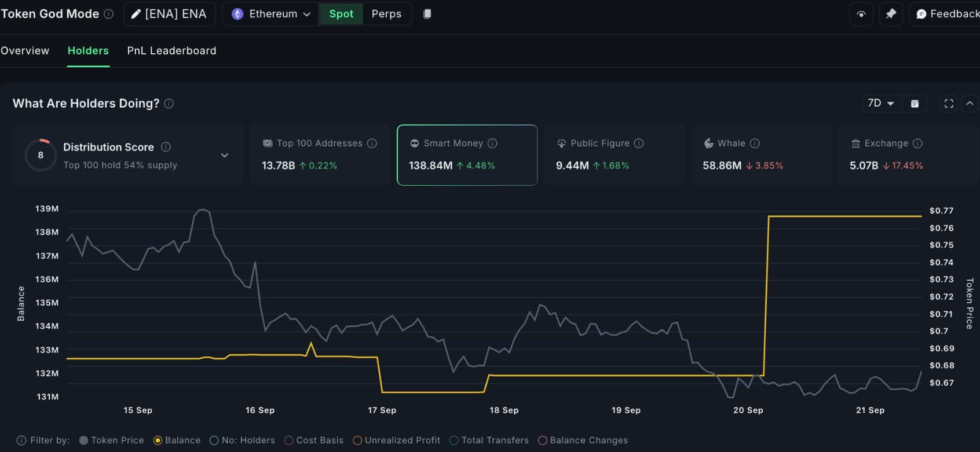Open the PnL Leaderboard tab
980x452 pixels.
point(171,51)
